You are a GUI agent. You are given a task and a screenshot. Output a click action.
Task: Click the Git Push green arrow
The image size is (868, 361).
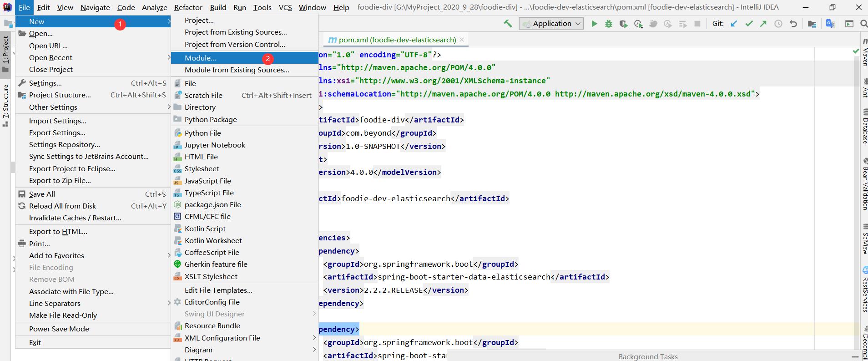[x=763, y=24]
